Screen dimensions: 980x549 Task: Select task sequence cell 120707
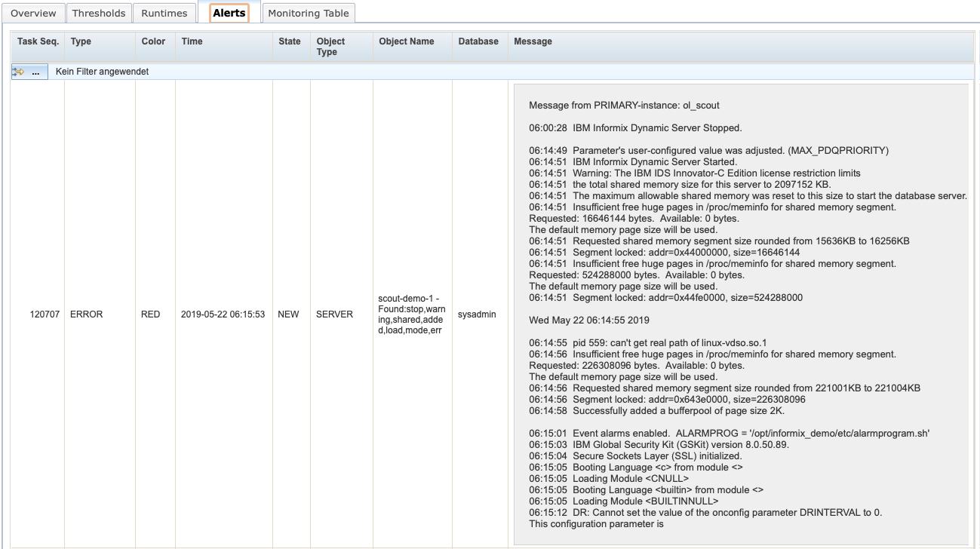coord(45,314)
